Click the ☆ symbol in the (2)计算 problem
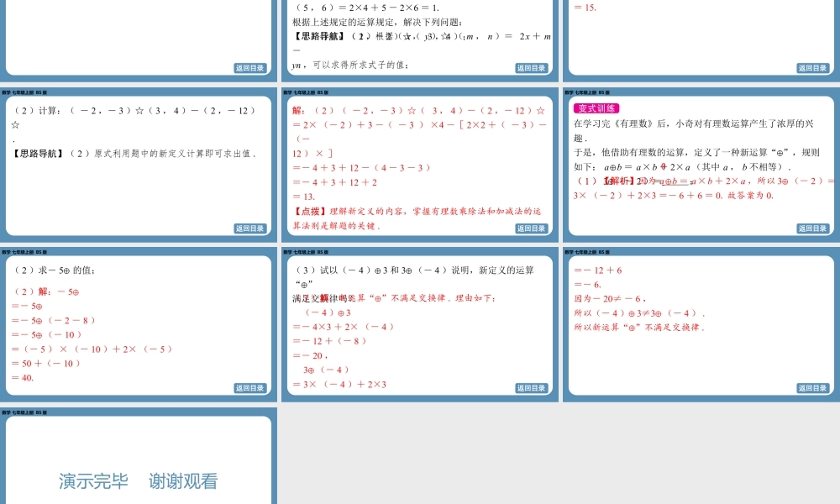 140,112
